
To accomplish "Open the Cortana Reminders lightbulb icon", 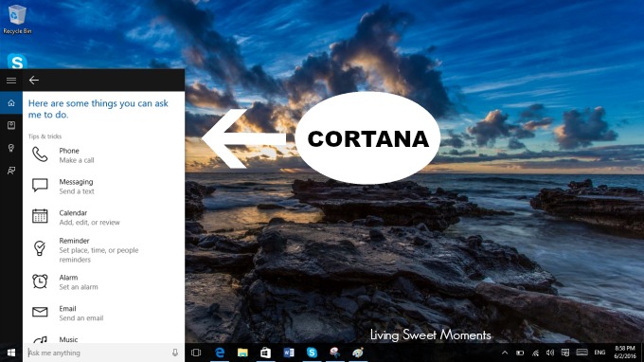I will tap(11, 148).
